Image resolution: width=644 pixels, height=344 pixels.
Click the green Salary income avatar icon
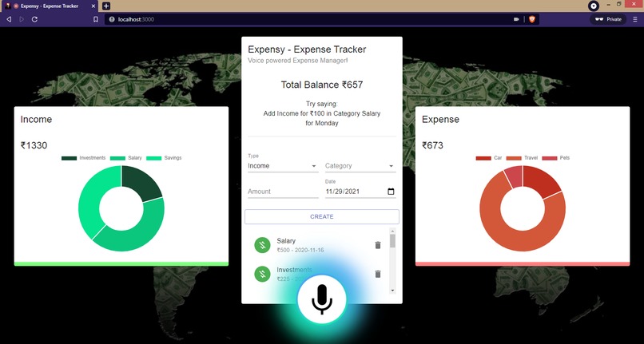coord(262,245)
